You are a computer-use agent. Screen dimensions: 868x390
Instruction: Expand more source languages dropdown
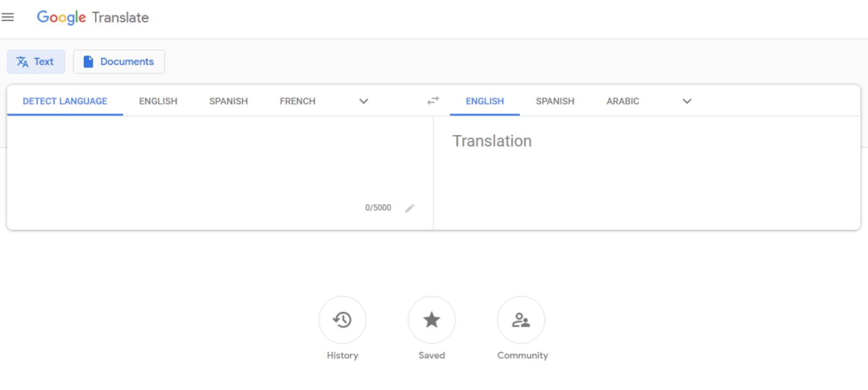[x=364, y=101]
